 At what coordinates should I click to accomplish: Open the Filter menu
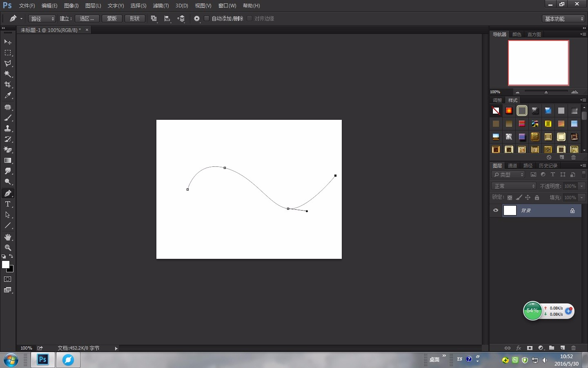[x=161, y=6]
